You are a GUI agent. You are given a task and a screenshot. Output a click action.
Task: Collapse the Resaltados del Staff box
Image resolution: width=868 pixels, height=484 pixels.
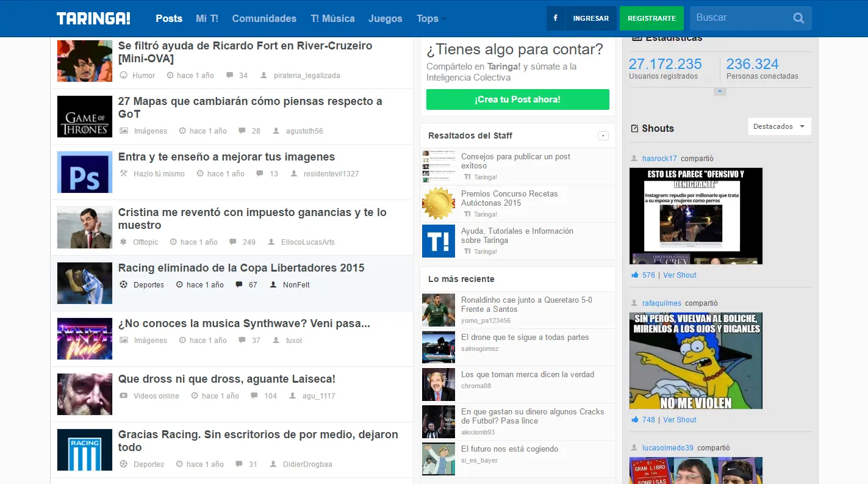(x=603, y=135)
